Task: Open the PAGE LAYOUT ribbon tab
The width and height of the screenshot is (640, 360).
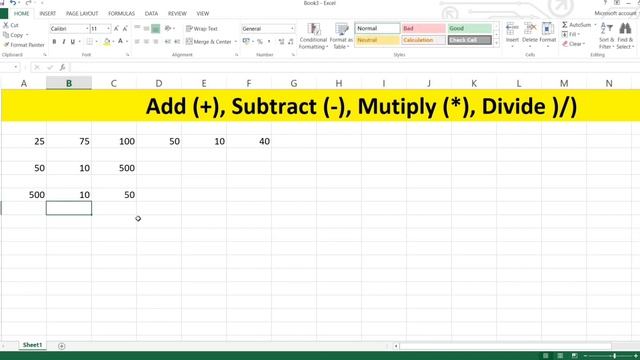Action: click(x=82, y=13)
